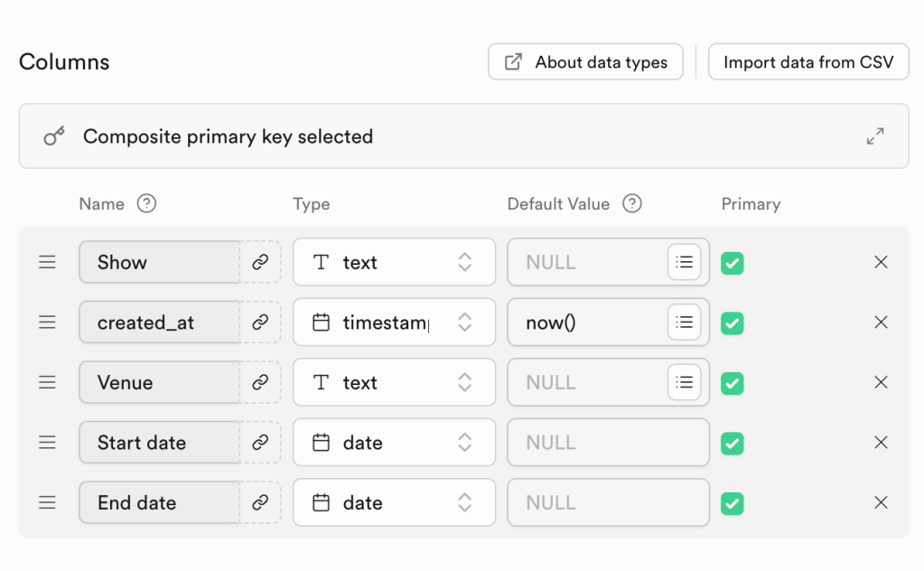The image size is (924, 571).
Task: Click the Venue column name field
Action: point(159,383)
